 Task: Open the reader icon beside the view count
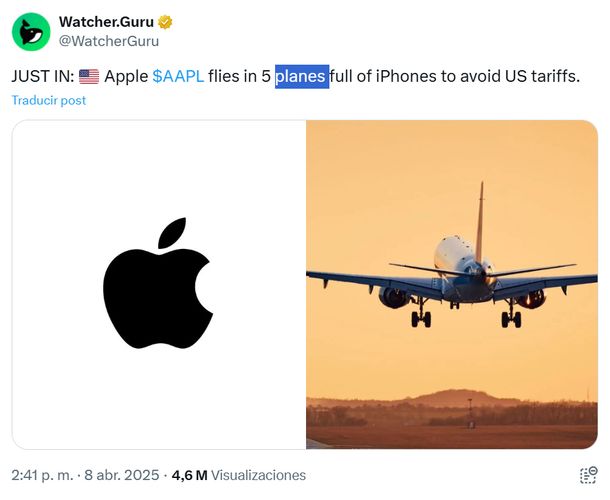(x=588, y=475)
